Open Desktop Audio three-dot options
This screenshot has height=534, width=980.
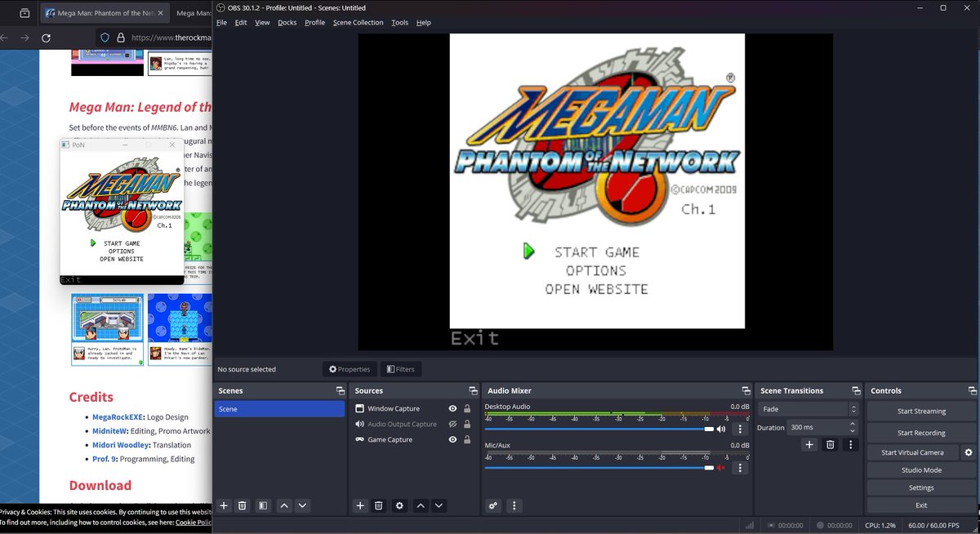pos(741,429)
